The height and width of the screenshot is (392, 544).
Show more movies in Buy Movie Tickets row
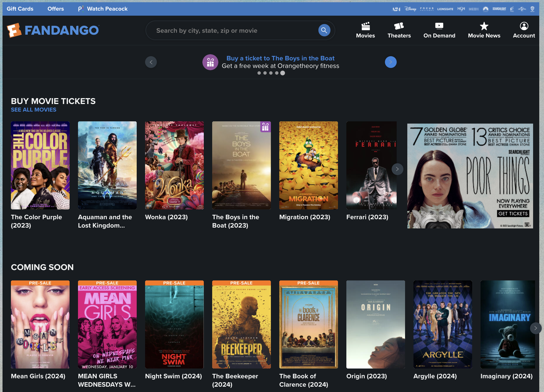click(x=397, y=169)
